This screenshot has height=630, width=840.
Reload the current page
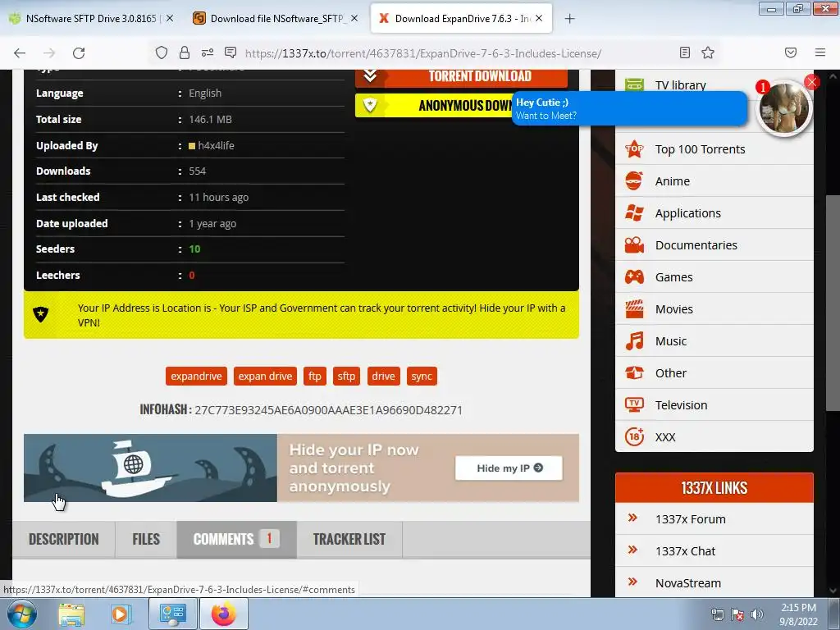pos(79,52)
